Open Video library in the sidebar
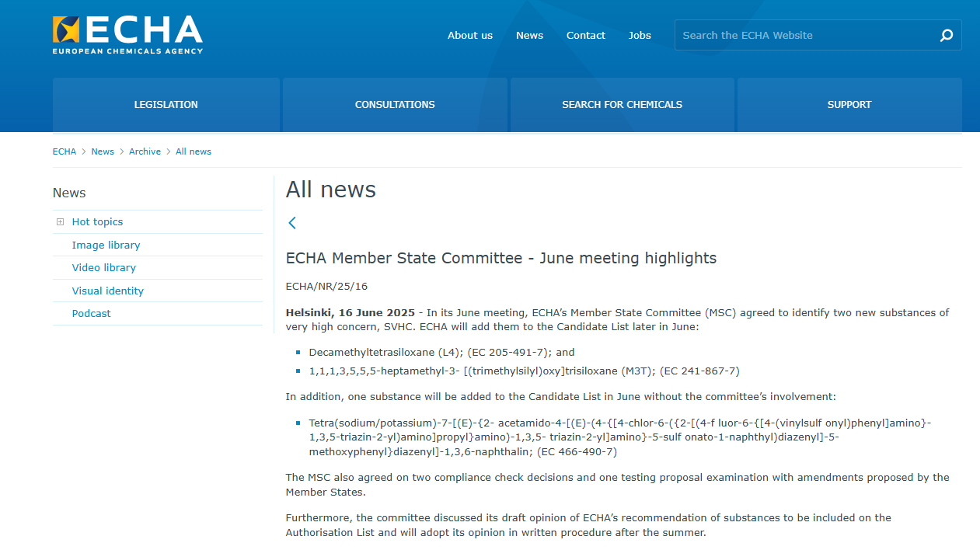The height and width of the screenshot is (557, 980). click(x=103, y=267)
